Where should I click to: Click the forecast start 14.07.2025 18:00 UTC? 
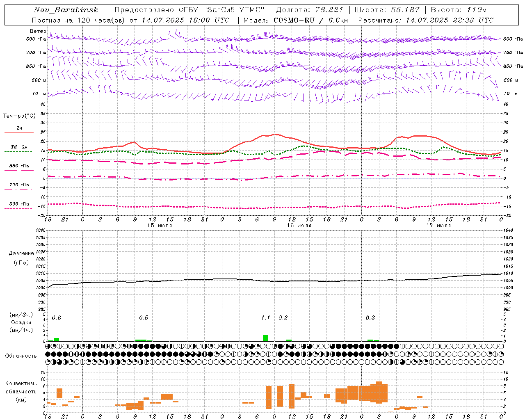tap(185, 20)
